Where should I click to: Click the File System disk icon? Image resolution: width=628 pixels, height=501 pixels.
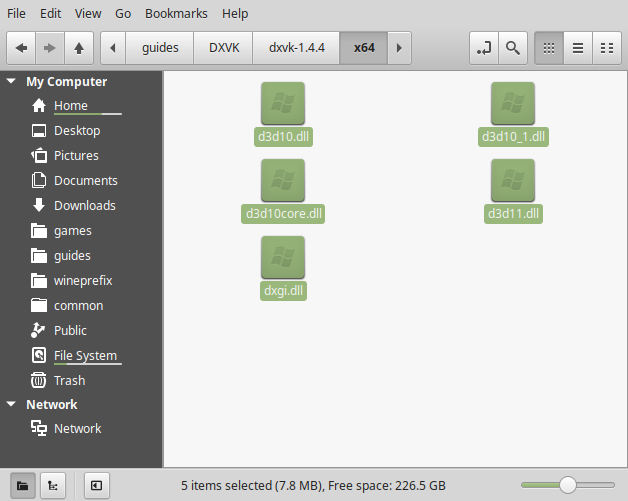click(x=39, y=355)
